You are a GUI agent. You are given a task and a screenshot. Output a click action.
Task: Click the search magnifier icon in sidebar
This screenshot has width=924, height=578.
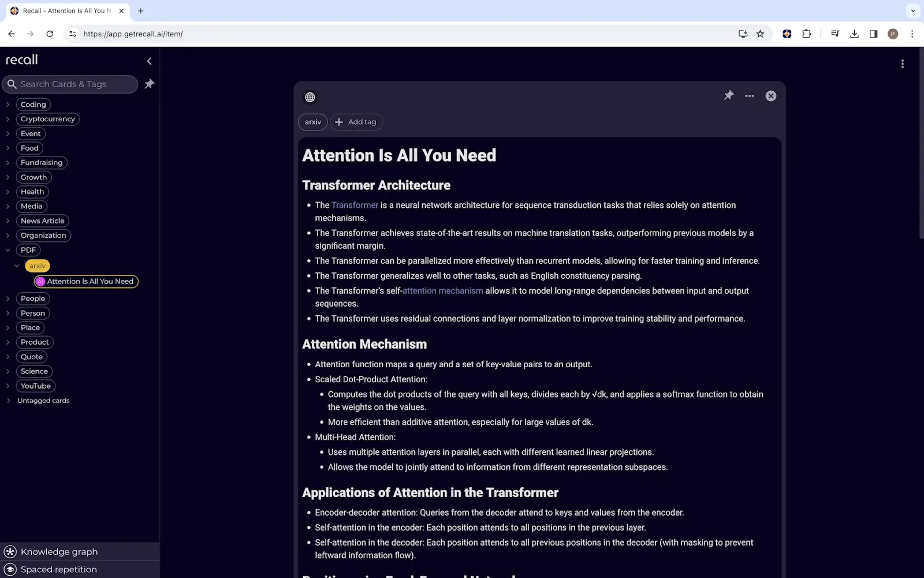12,84
